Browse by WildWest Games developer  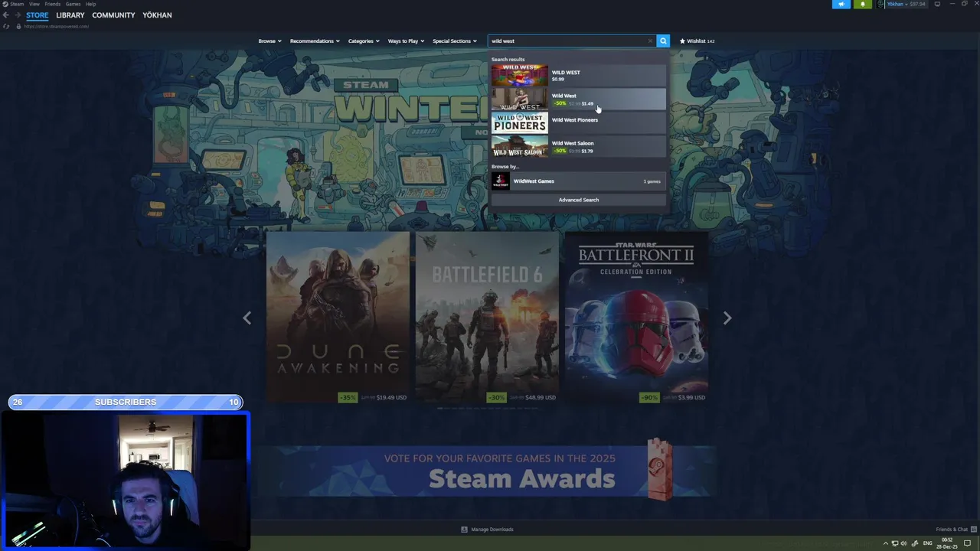pos(578,181)
